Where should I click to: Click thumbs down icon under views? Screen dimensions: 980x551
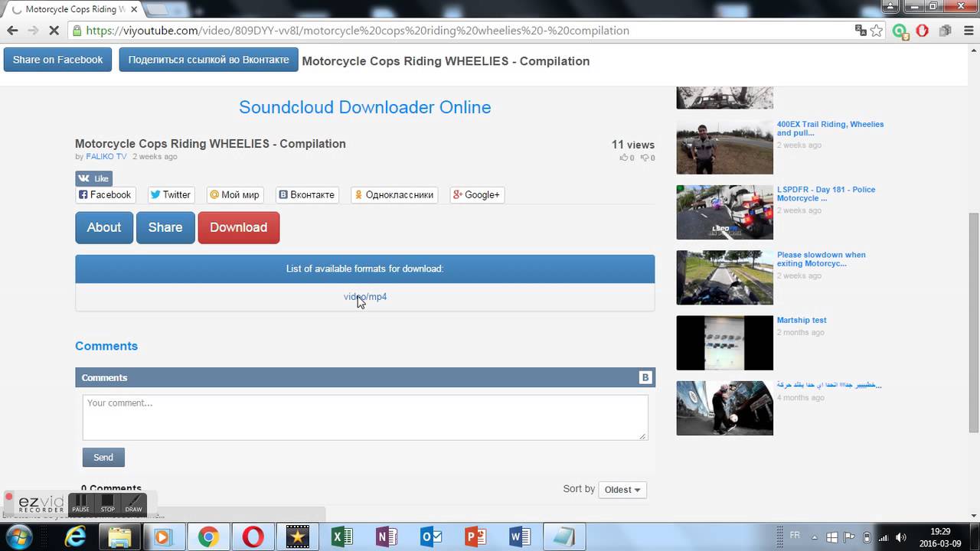[645, 158]
